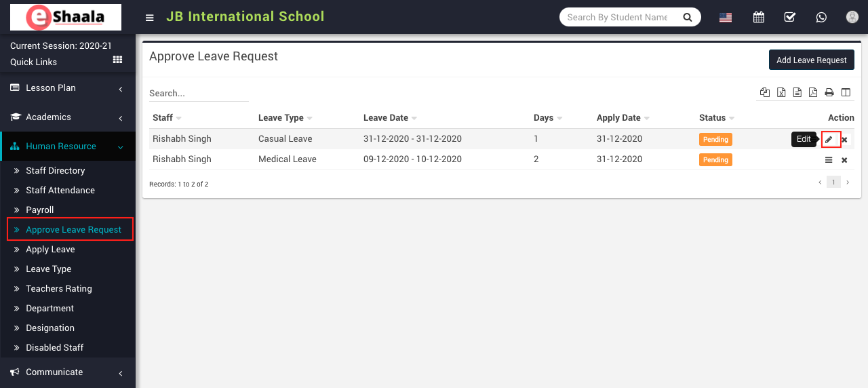Image resolution: width=868 pixels, height=388 pixels.
Task: Toggle the sidebar with hamburger menu
Action: 150,18
